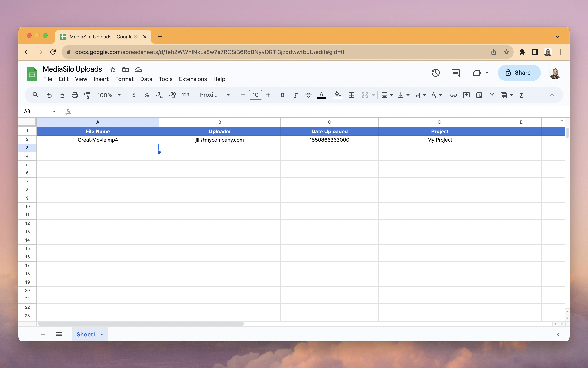Viewport: 588px width, 368px height.
Task: Open the Help menu
Action: [x=219, y=79]
